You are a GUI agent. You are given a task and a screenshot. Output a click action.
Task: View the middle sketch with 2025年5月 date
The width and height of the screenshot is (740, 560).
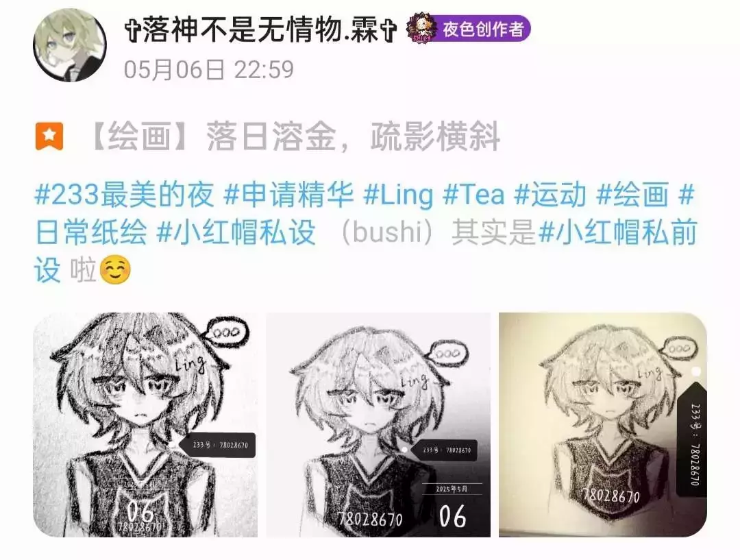378,424
